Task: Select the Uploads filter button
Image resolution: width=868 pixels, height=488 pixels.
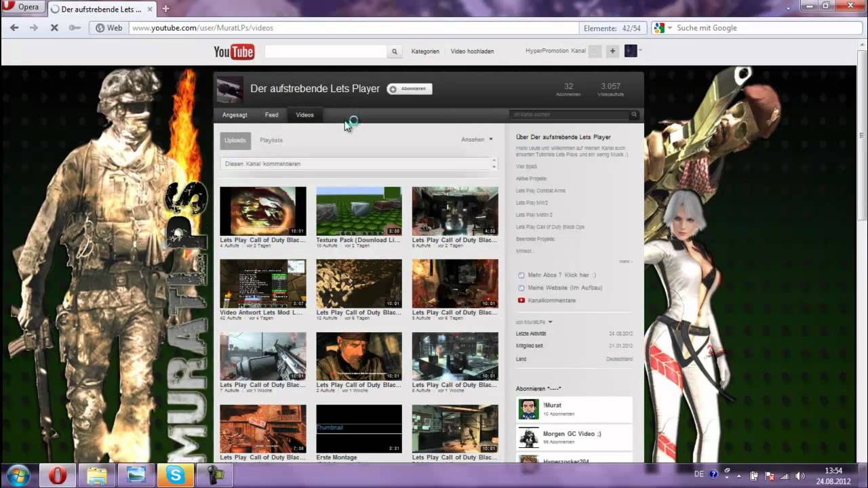Action: point(235,140)
